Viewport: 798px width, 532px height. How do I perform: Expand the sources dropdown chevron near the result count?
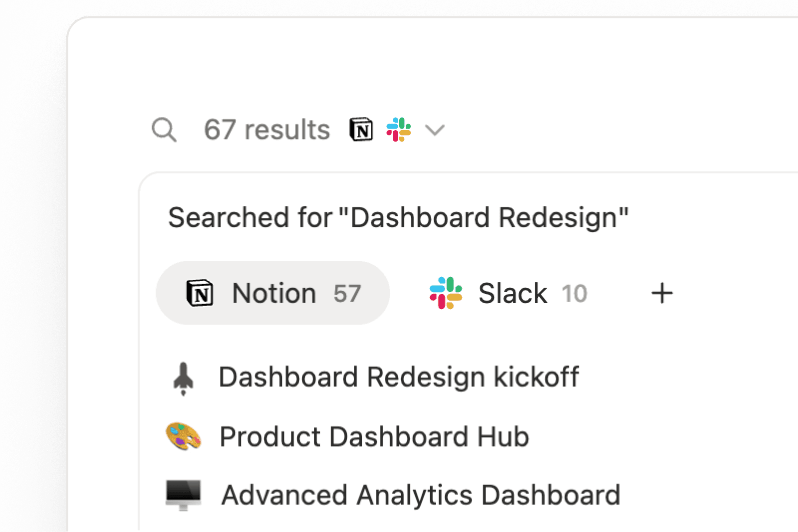pyautogui.click(x=435, y=130)
